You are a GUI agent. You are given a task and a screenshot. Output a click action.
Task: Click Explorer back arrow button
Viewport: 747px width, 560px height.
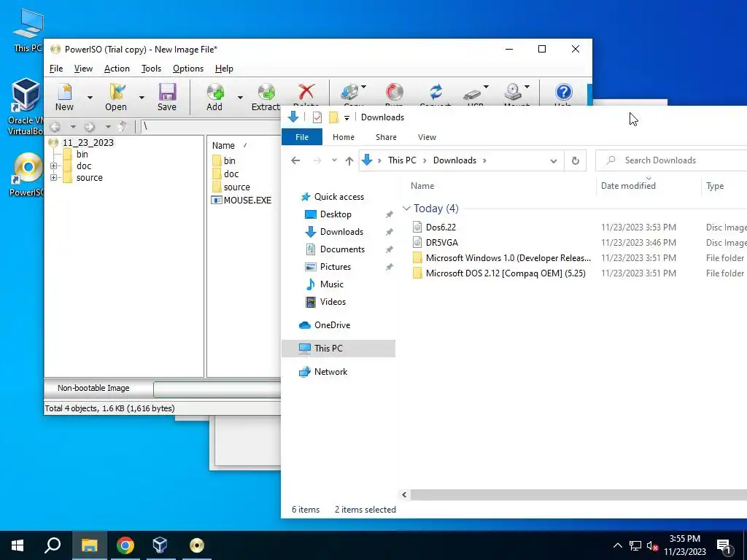coord(295,160)
